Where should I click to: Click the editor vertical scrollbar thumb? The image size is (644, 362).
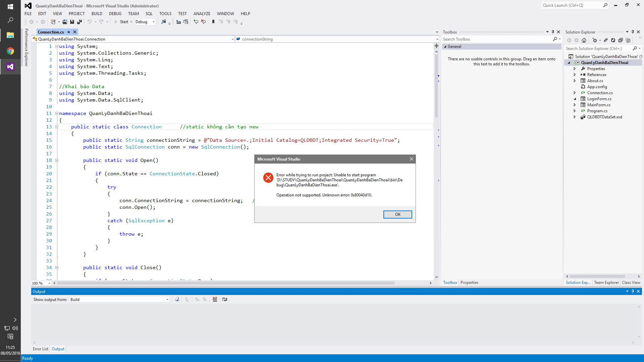(x=436, y=85)
